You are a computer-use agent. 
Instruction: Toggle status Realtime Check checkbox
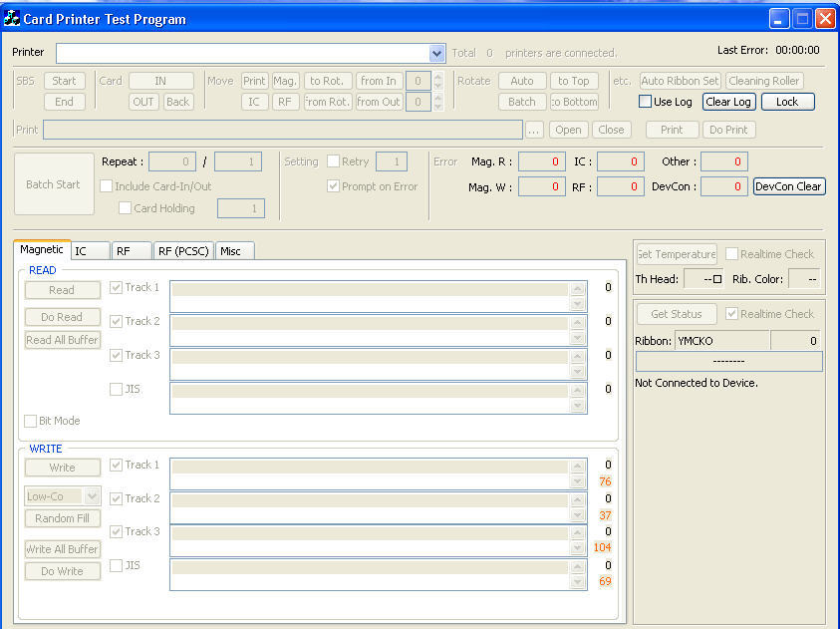click(731, 313)
